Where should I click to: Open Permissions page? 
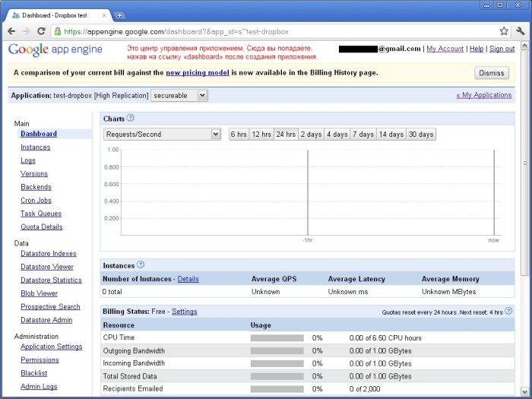click(40, 359)
